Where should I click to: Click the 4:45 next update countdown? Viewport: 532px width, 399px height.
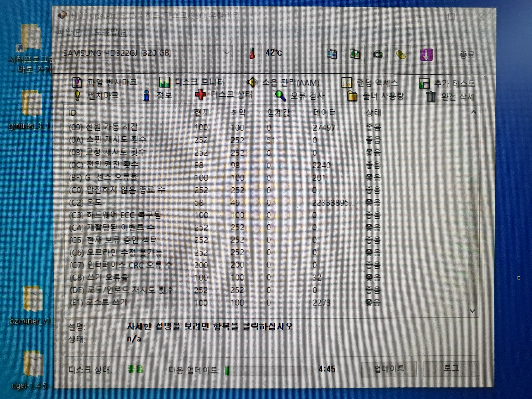(327, 369)
